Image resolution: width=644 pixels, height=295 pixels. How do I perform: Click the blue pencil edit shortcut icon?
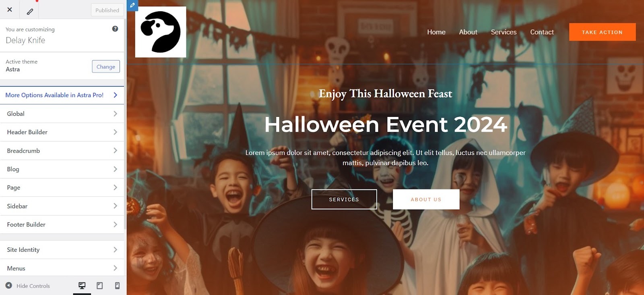pyautogui.click(x=132, y=5)
